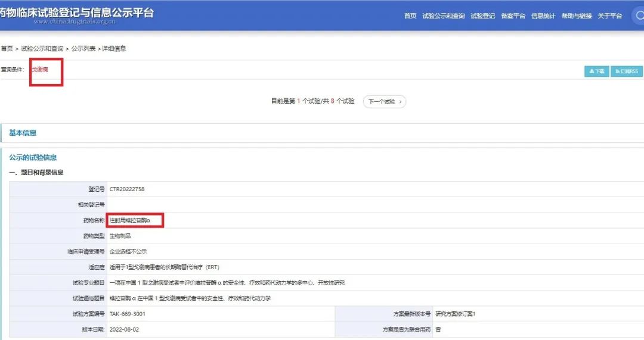Click the 方案是否为联合用药 label
Screen dimensions: 644x340
coord(407,329)
